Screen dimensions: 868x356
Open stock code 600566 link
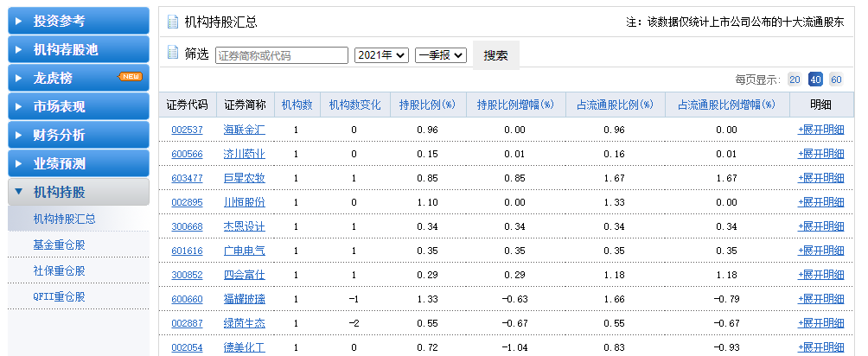pyautogui.click(x=187, y=154)
